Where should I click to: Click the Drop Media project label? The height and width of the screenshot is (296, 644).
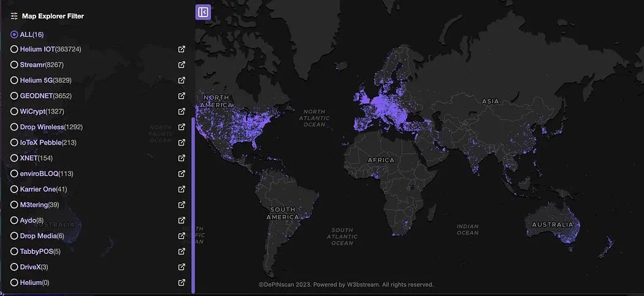(x=42, y=236)
